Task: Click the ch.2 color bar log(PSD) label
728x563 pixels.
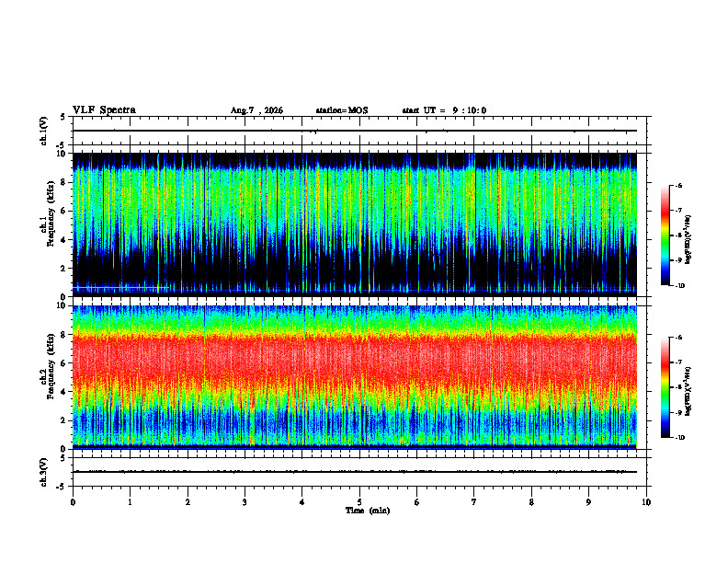Action: click(x=688, y=391)
